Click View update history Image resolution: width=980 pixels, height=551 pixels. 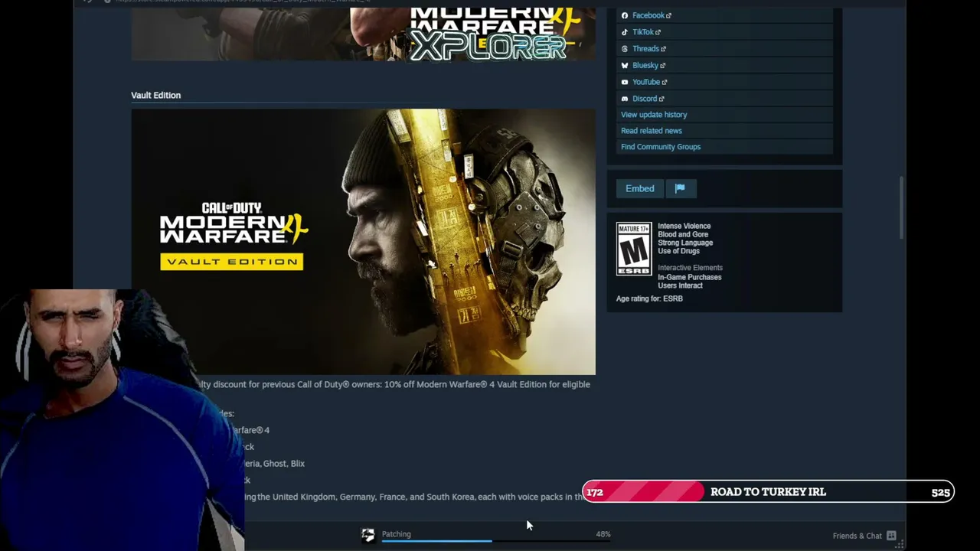click(654, 115)
